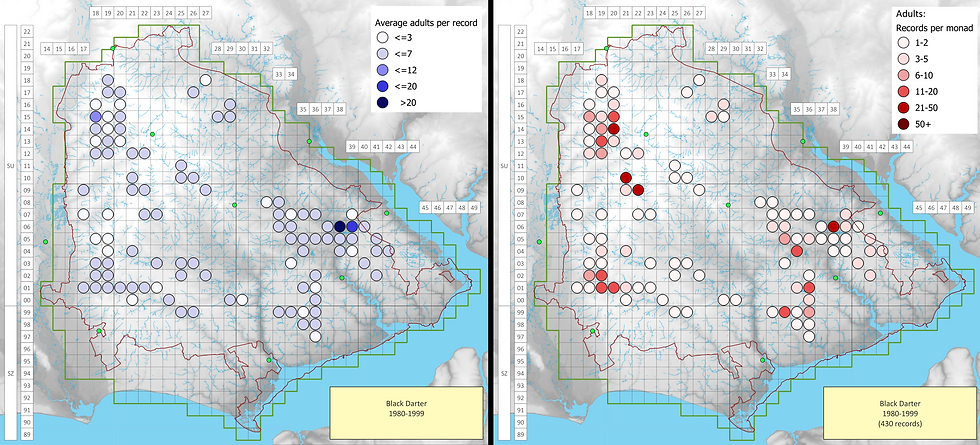Click row label '00' on left map
The width and height of the screenshot is (980, 445).
pyautogui.click(x=27, y=300)
